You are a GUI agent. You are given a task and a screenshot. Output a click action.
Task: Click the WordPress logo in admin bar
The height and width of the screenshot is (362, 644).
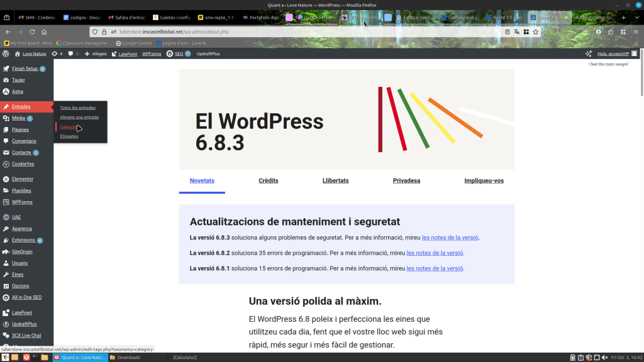click(5, 54)
